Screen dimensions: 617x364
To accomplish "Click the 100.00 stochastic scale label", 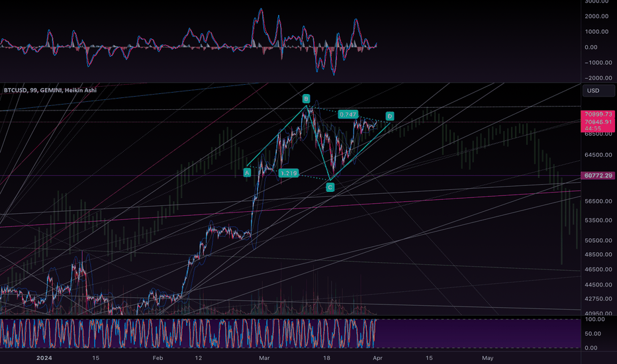I will click(x=595, y=319).
